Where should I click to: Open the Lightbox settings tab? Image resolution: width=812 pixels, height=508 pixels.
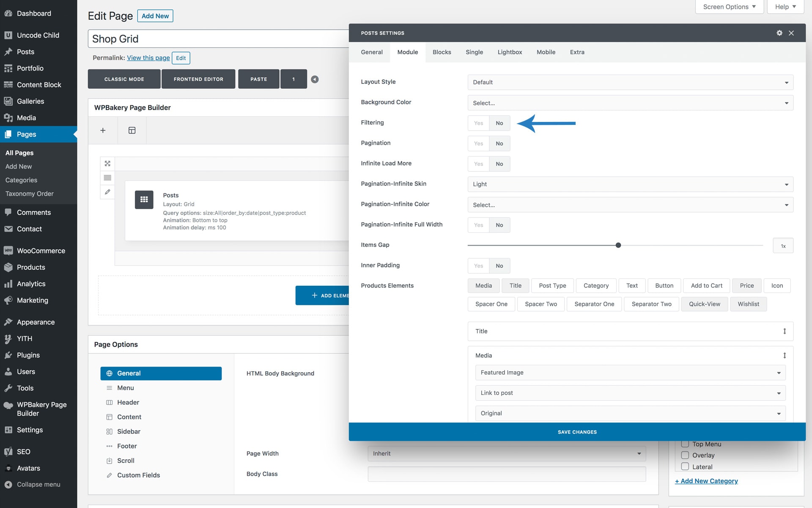coord(510,52)
